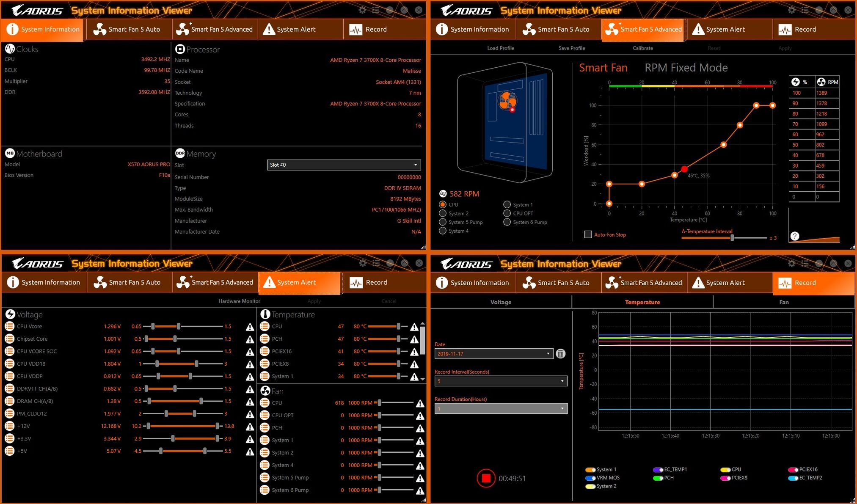Viewport: 857px width, 504px height.
Task: Enable the Auto-Fan Stop checkbox
Action: (x=588, y=234)
